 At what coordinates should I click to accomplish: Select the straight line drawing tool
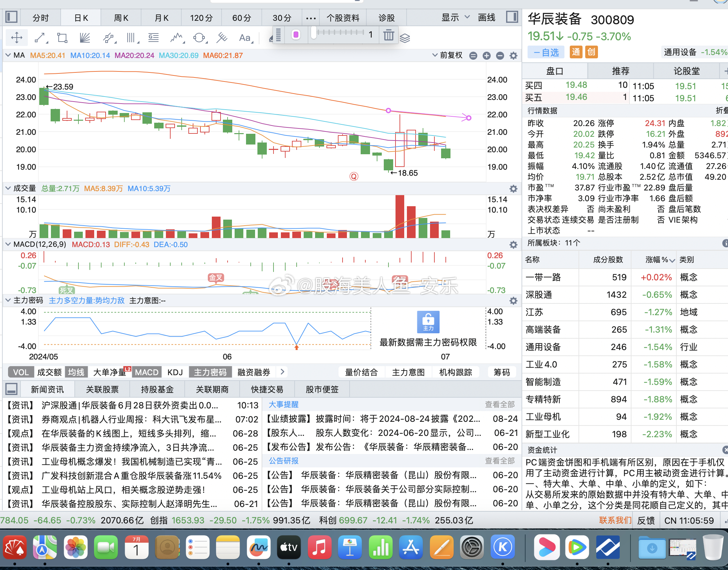[40, 38]
